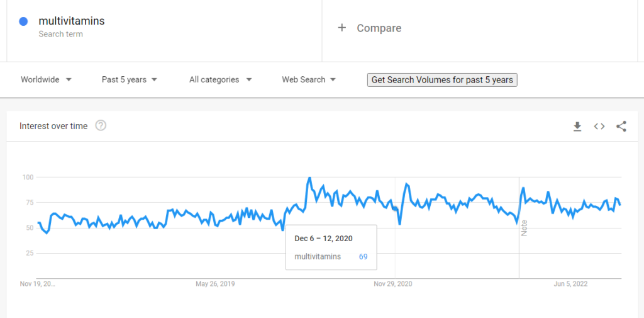
Task: Click the plus icon next to Compare
Action: [x=341, y=28]
